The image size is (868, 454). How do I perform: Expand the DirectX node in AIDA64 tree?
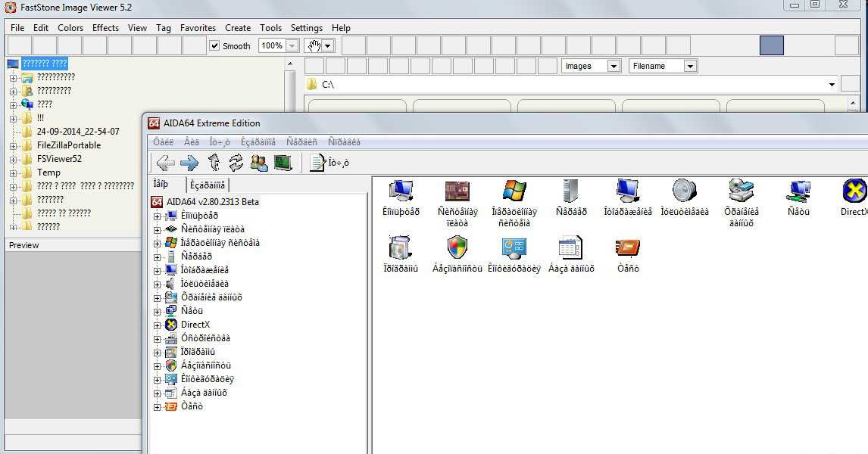coord(158,325)
